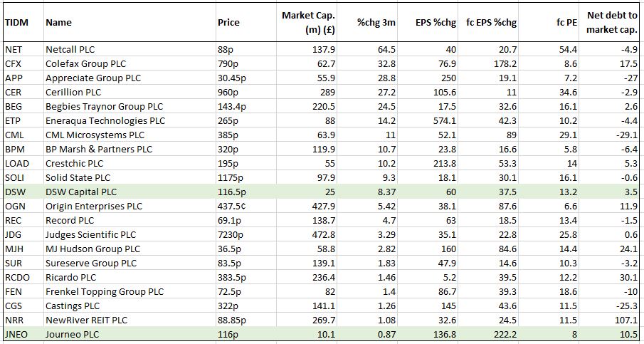Select NewRiver REIT net debt 107.1
This screenshot has height=344, width=644.
[624, 320]
